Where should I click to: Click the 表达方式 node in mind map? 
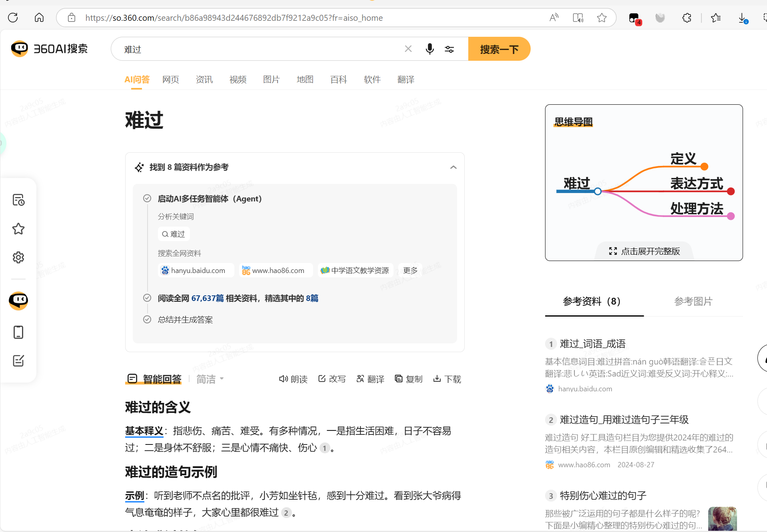(x=697, y=184)
